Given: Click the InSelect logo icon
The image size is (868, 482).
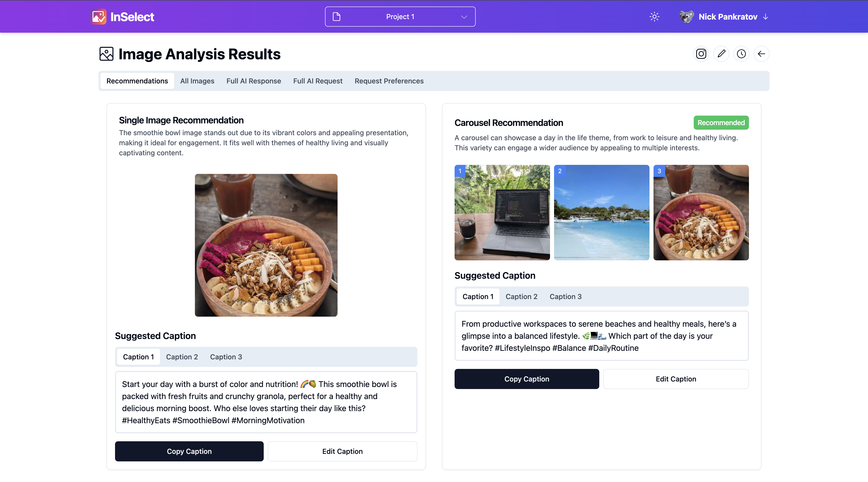Looking at the screenshot, I should click(99, 17).
